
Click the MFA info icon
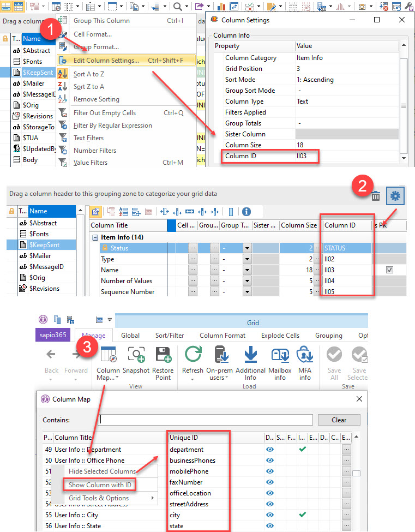(305, 356)
